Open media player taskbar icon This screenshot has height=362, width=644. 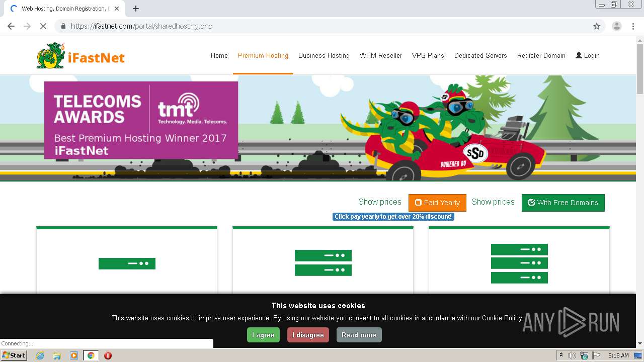tap(74, 355)
